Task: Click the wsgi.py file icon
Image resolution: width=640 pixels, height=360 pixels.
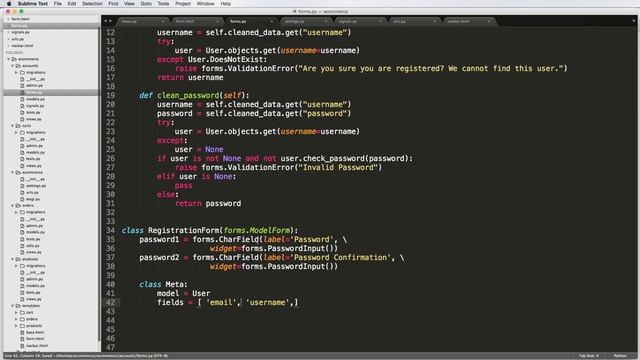Action: (x=22, y=199)
